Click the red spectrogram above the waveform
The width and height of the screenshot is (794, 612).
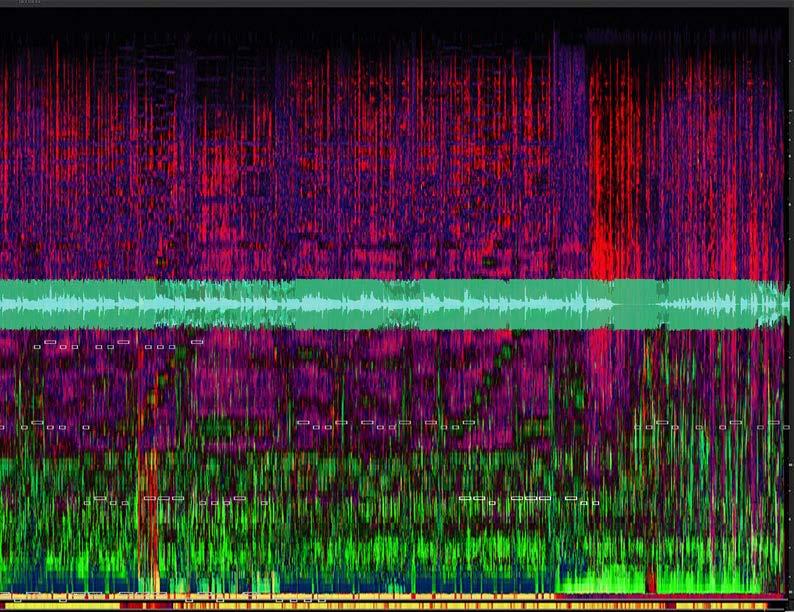click(x=394, y=152)
